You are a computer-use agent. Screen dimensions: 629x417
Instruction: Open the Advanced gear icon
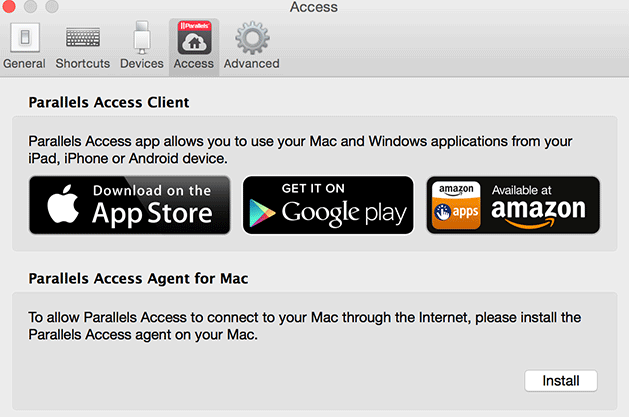252,38
